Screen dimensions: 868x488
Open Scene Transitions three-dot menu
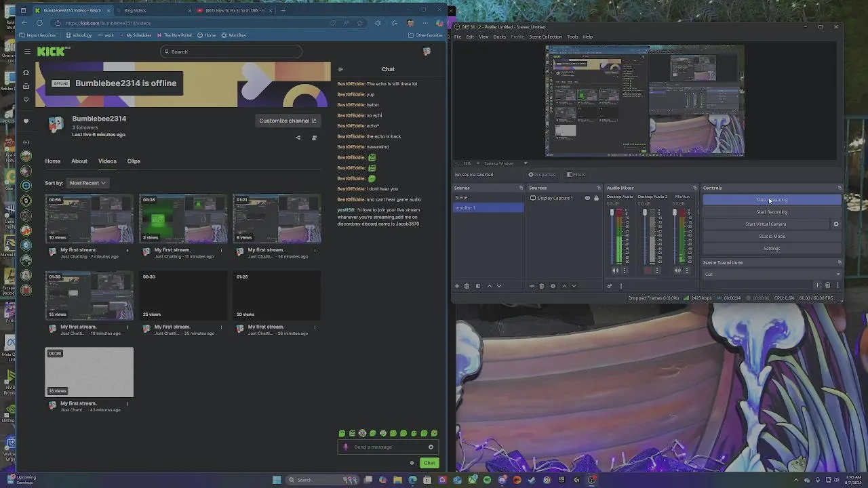click(837, 285)
